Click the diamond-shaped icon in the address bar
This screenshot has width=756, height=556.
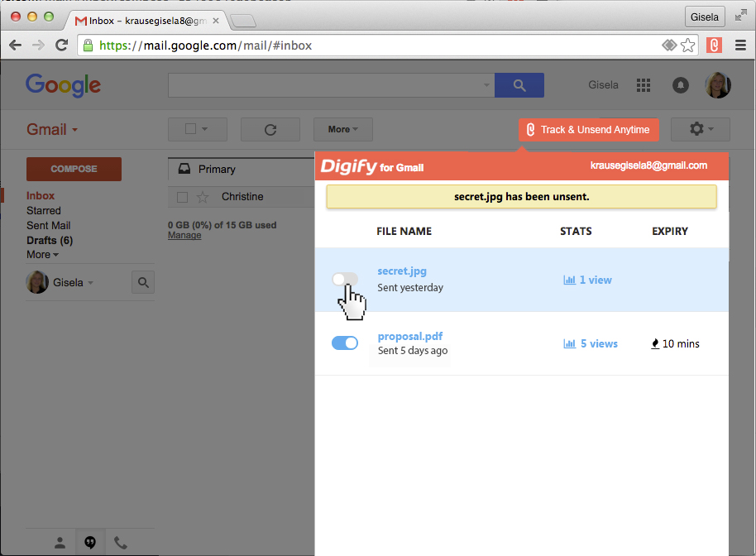[x=669, y=46]
